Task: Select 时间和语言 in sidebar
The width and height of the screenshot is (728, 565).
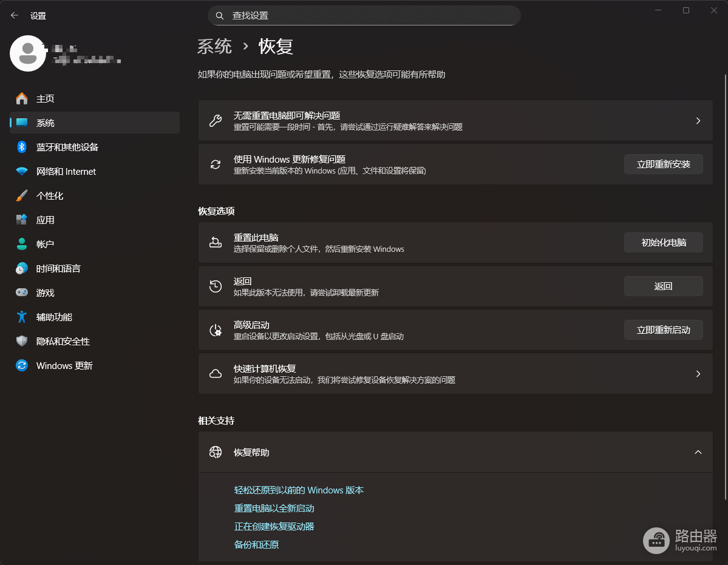Action: coord(95,268)
